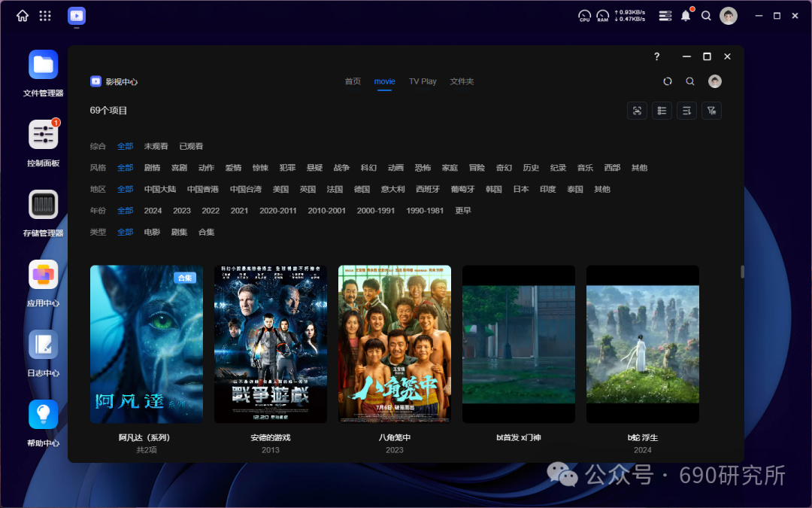
Task: Filter year by 2010-2001
Action: (326, 211)
